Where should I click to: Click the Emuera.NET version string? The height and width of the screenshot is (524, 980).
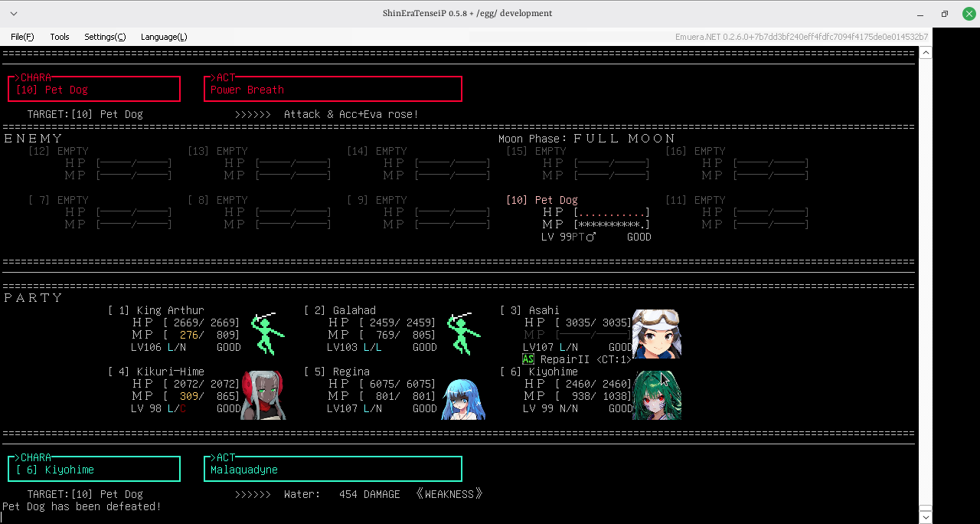pyautogui.click(x=801, y=37)
